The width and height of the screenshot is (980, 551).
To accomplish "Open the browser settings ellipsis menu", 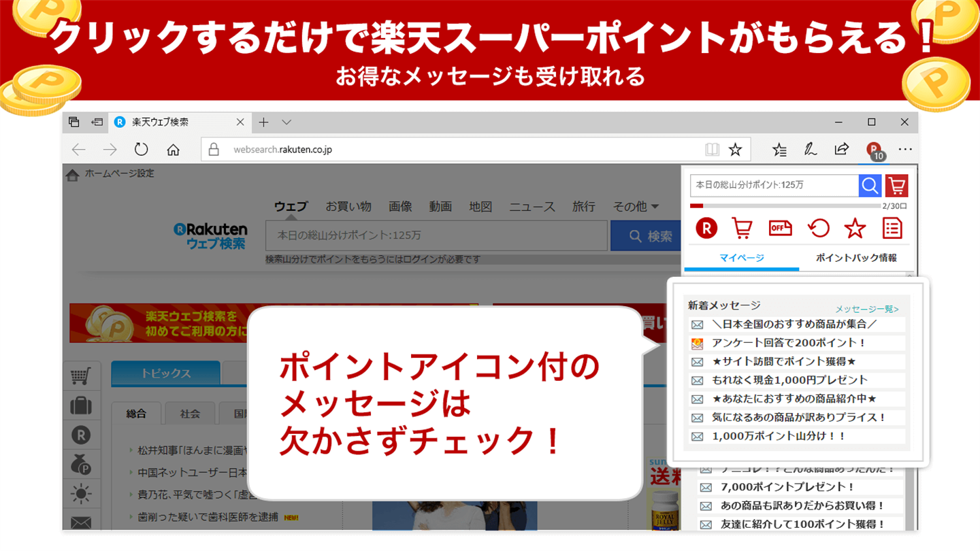I will click(x=904, y=150).
